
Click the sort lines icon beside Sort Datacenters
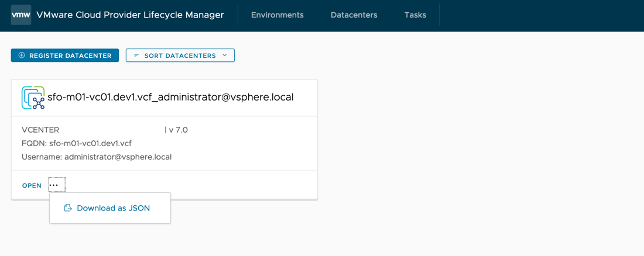click(x=136, y=56)
